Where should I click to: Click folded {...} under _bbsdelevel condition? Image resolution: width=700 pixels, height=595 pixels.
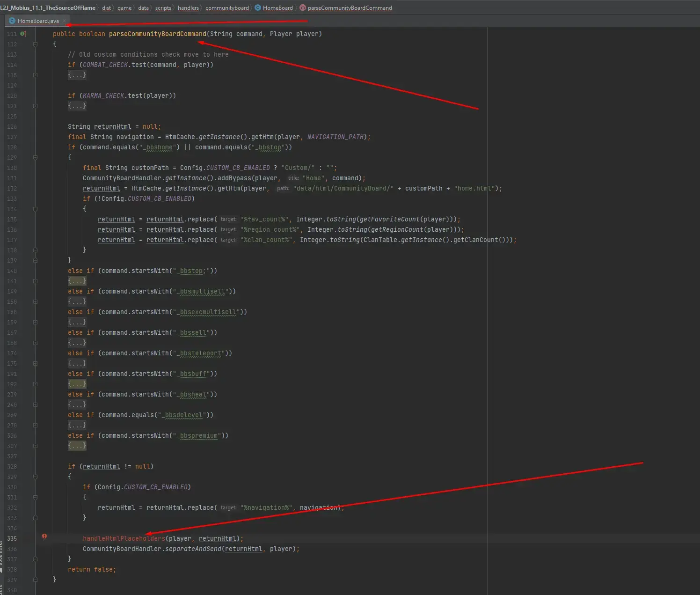77,425
